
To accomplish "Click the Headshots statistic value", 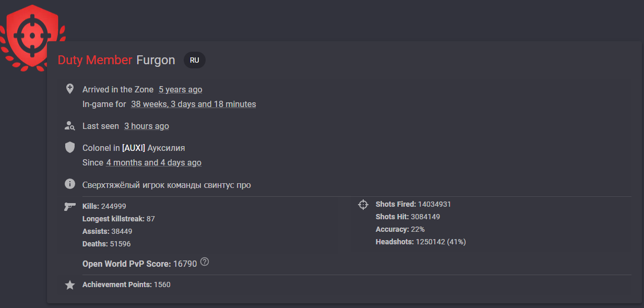I will coord(441,242).
